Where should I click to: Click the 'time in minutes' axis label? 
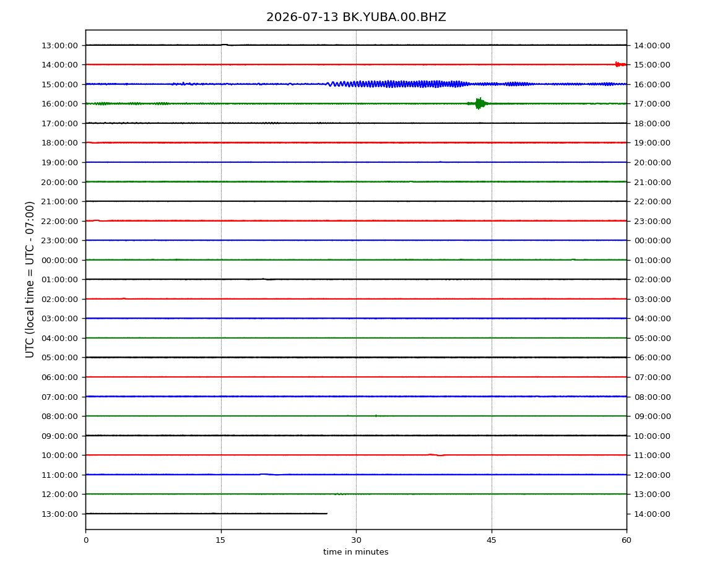pos(355,552)
